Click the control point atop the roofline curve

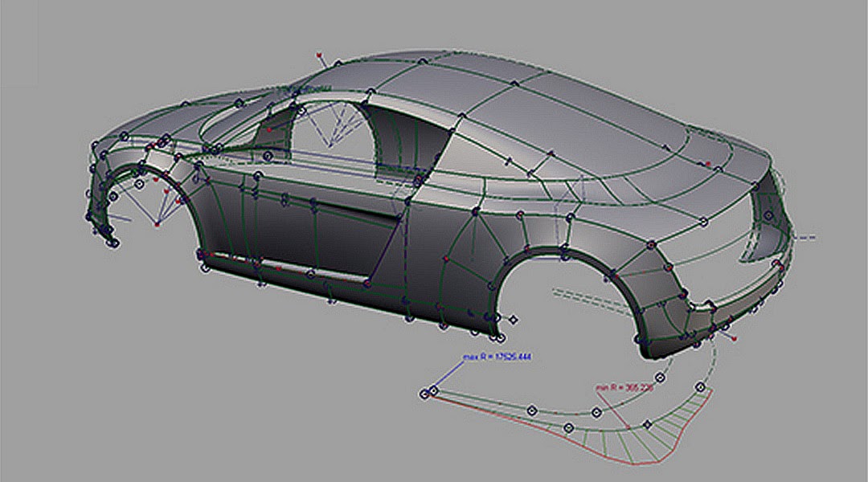click(422, 60)
